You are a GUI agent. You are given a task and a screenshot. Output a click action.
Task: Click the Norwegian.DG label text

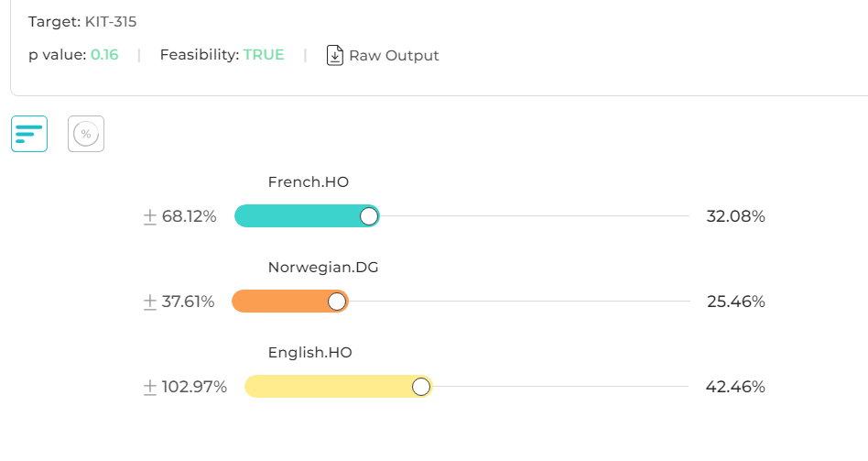(x=323, y=268)
